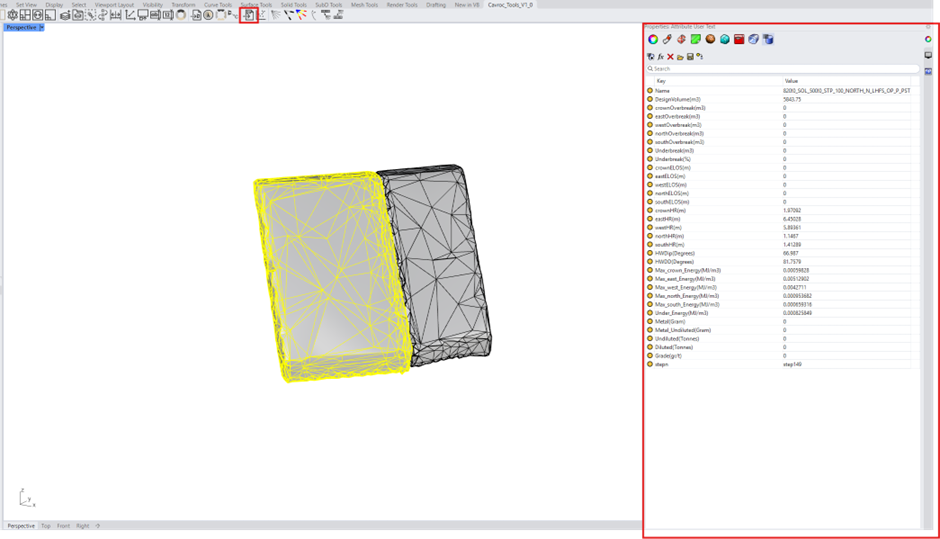940x539 pixels.
Task: Open the Texture Mapping properties icon
Action: (682, 40)
